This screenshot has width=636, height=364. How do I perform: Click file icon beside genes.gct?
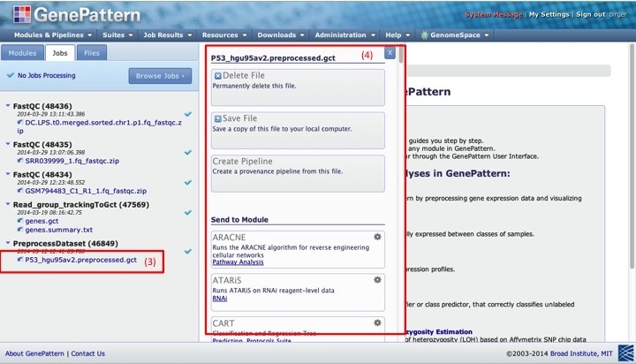19,221
